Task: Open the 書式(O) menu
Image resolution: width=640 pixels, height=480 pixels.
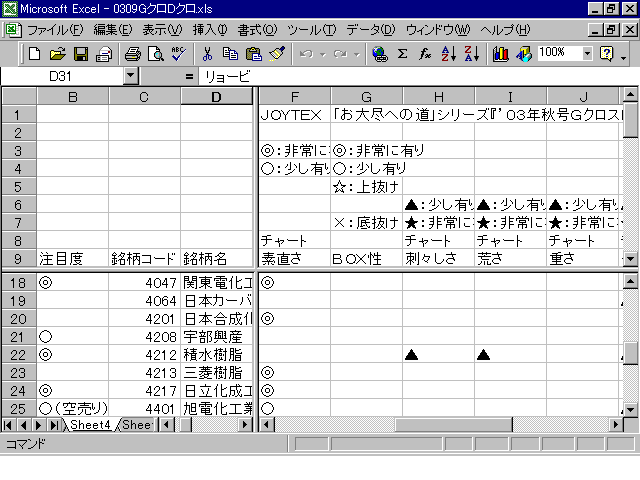Action: click(x=257, y=30)
